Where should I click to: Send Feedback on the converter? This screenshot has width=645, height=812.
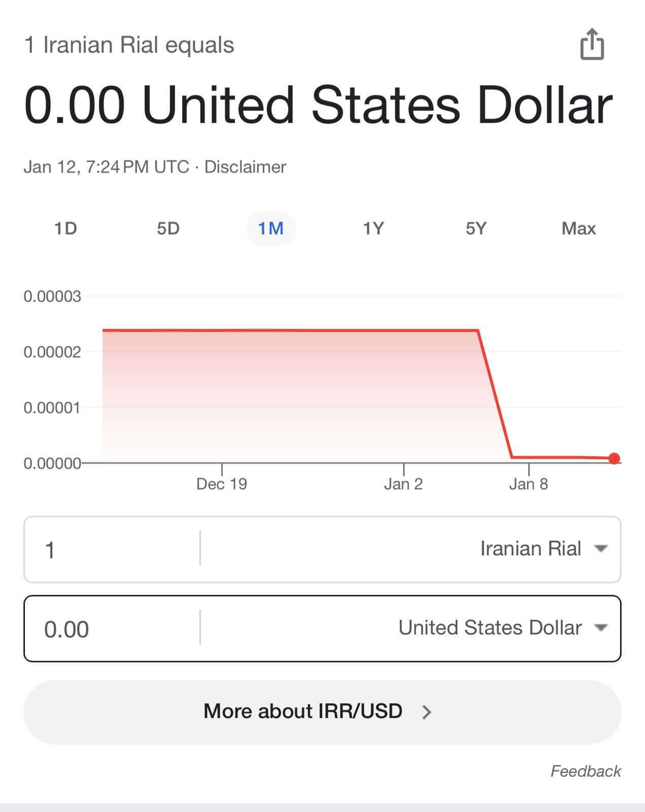[x=586, y=771]
